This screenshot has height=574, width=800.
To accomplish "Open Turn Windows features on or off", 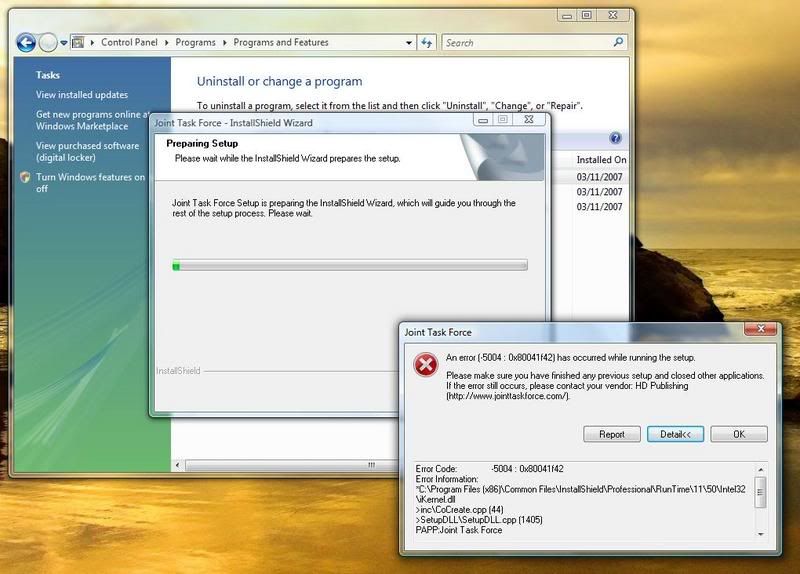I will [x=90, y=183].
